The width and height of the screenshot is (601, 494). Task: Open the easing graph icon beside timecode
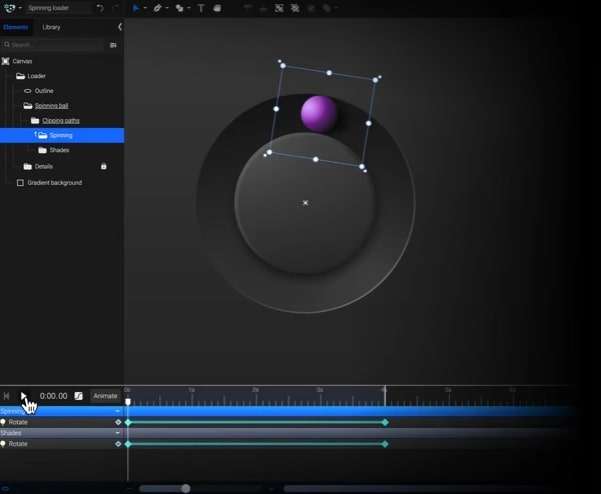point(79,396)
